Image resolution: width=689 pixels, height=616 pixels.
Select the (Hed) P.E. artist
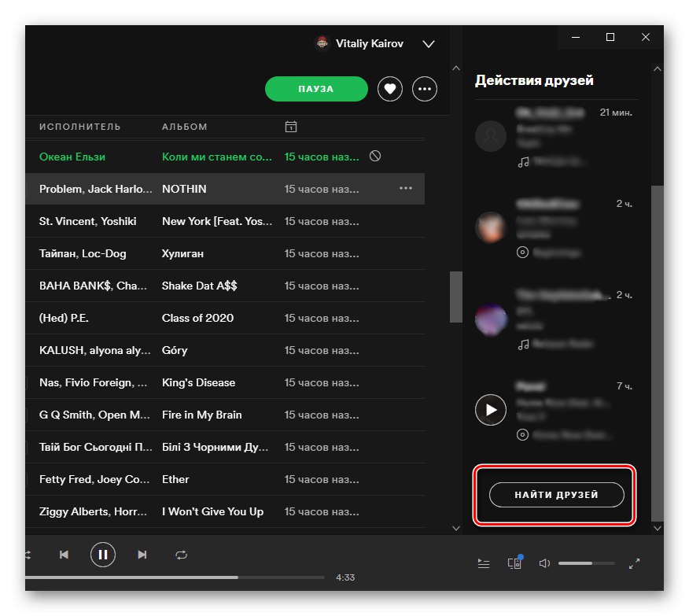tap(64, 318)
